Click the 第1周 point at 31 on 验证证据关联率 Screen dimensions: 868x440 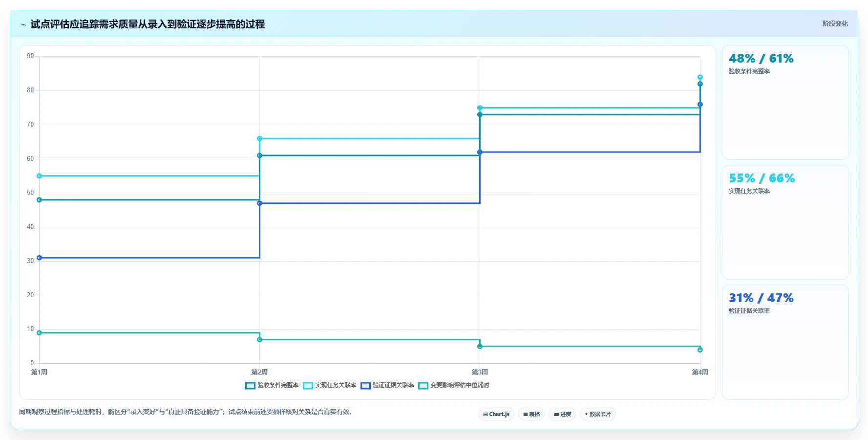click(x=40, y=258)
